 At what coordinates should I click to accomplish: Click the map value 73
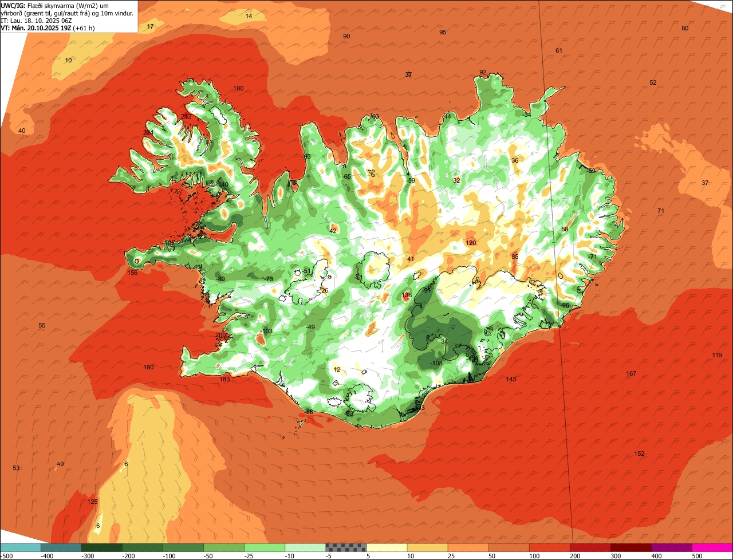tap(270, 279)
